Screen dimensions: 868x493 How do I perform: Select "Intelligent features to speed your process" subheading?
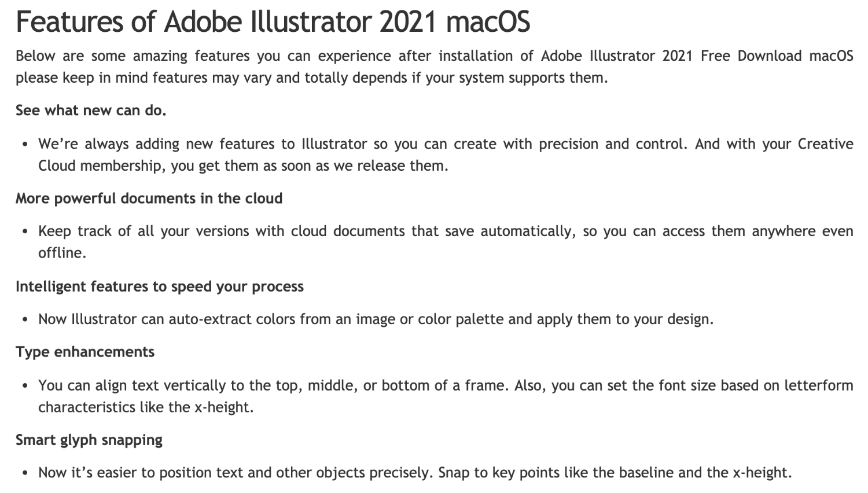[x=159, y=286]
